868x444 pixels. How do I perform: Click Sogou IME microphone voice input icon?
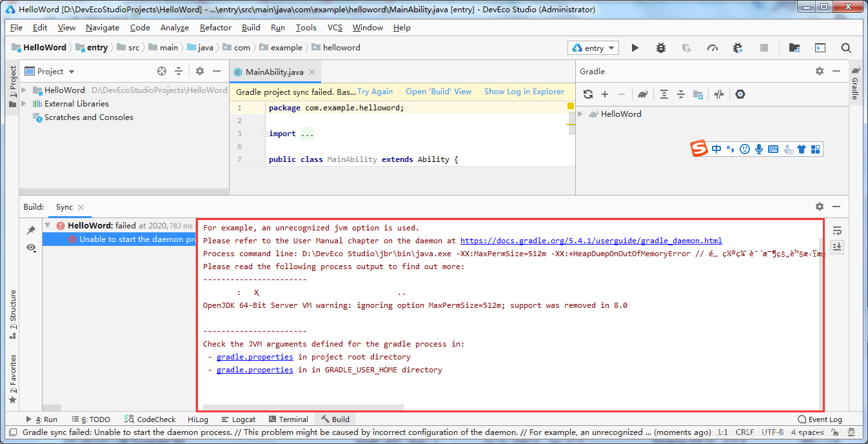coord(759,149)
